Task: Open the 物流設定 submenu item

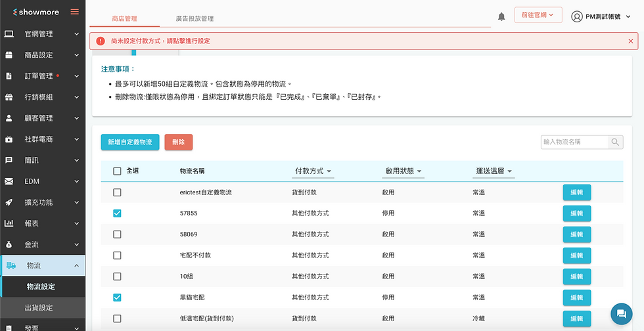Action: (x=43, y=286)
